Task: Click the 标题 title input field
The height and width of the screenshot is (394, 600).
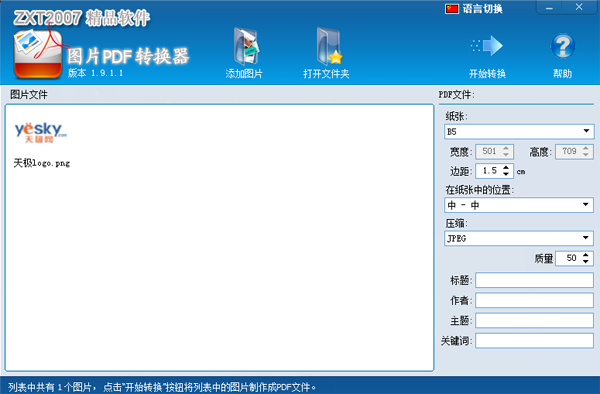Action: [x=534, y=280]
